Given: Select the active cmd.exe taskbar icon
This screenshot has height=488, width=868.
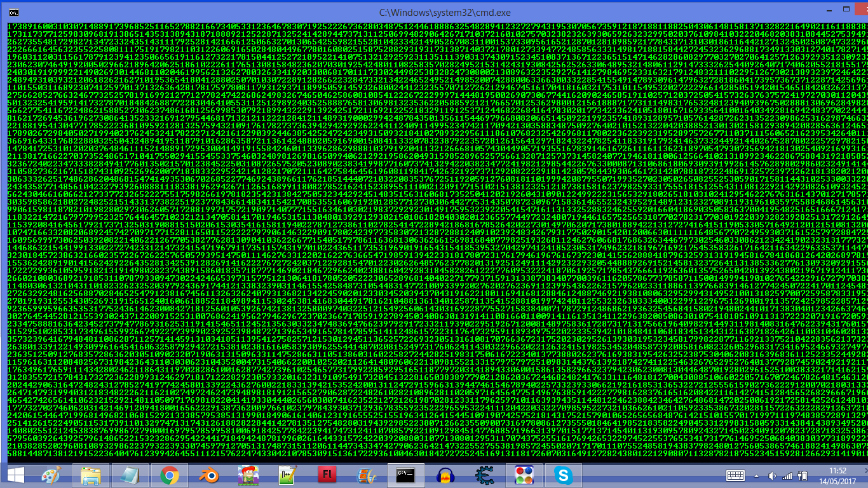Looking at the screenshot, I should (405, 475).
